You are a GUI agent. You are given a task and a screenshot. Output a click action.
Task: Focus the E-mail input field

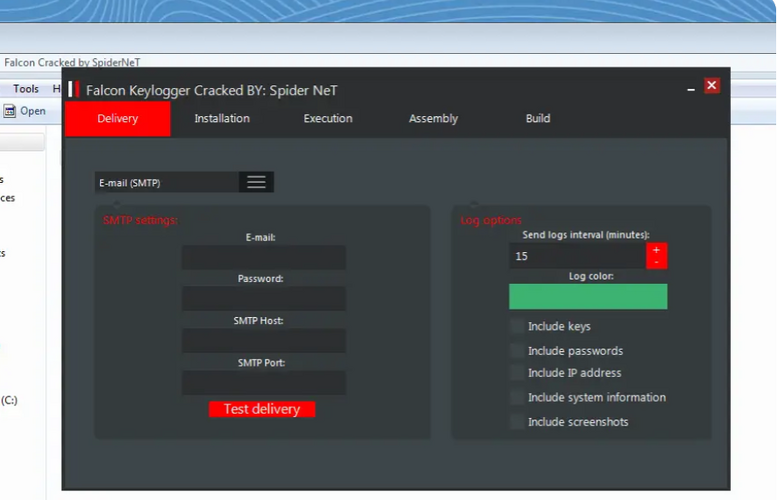click(x=264, y=257)
